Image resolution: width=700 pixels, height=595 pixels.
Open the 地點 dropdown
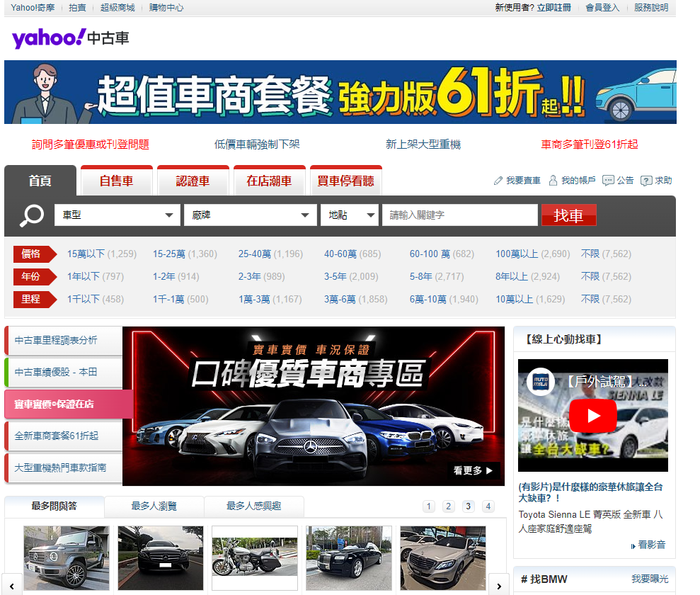pos(350,215)
